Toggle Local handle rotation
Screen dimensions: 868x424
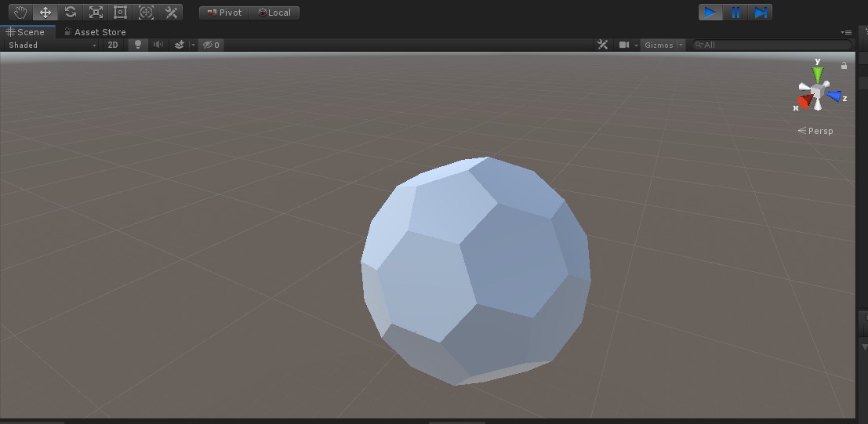point(274,13)
